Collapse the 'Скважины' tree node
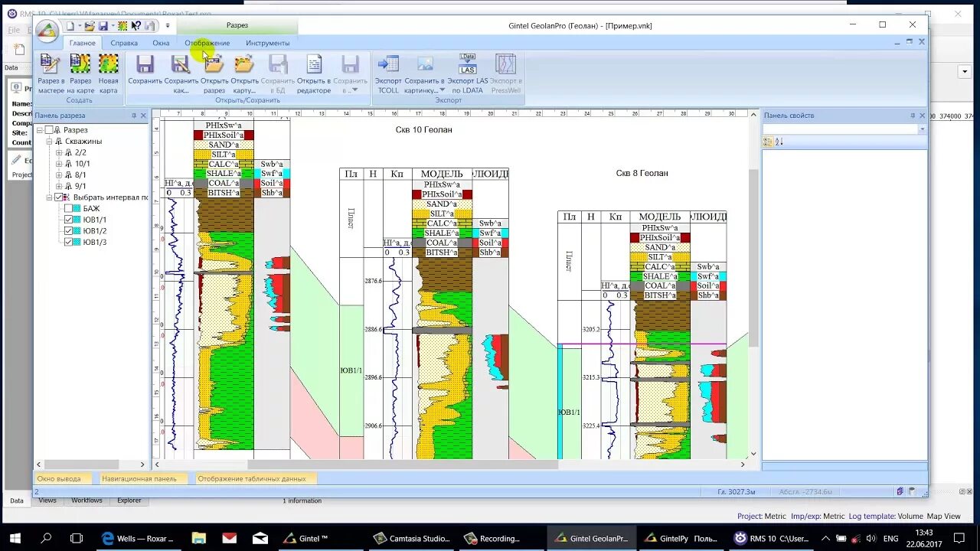The height and width of the screenshot is (551, 980). (50, 142)
